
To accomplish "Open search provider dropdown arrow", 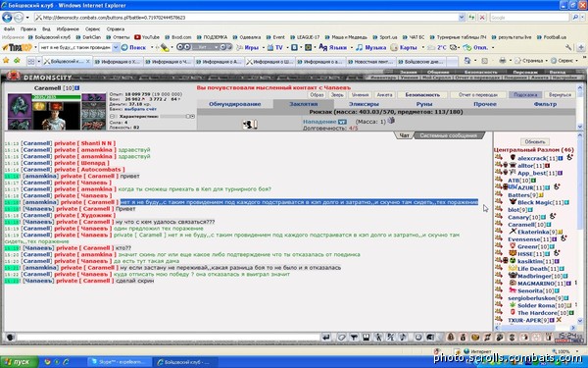I will click(x=582, y=18).
